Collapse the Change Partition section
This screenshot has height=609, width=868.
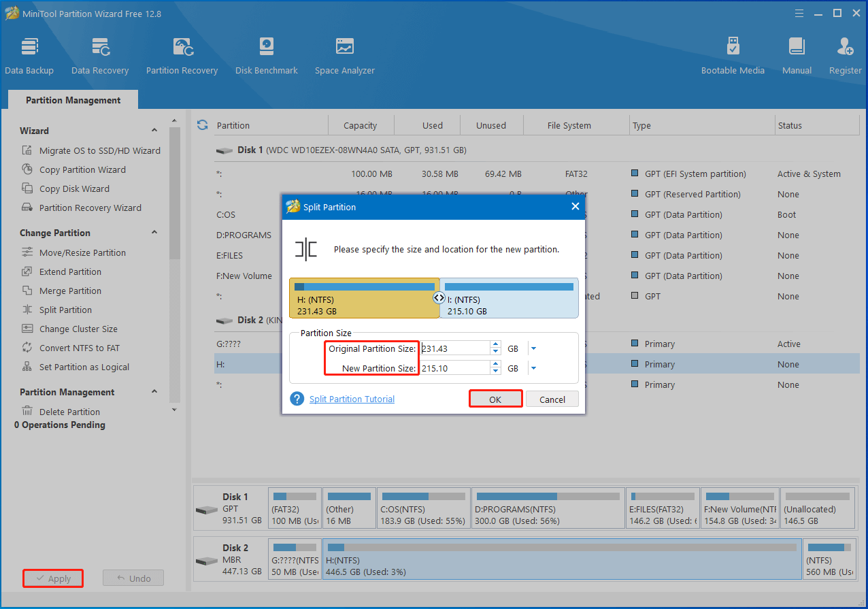tap(154, 233)
